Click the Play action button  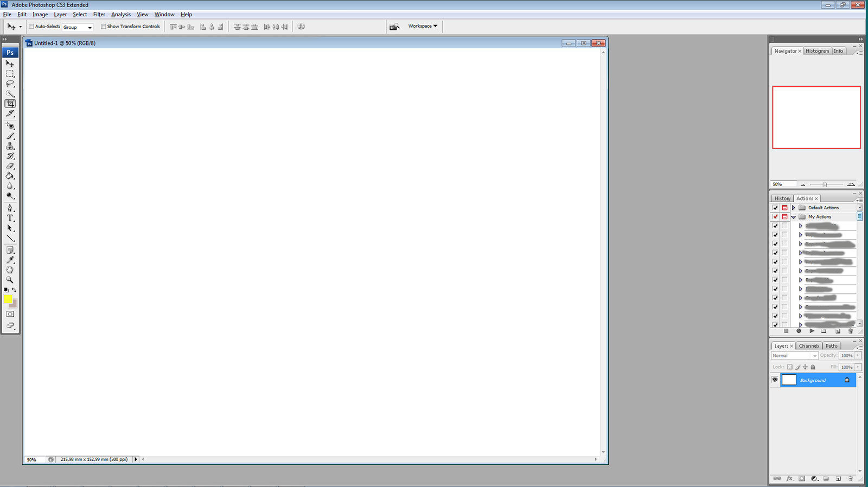812,331
